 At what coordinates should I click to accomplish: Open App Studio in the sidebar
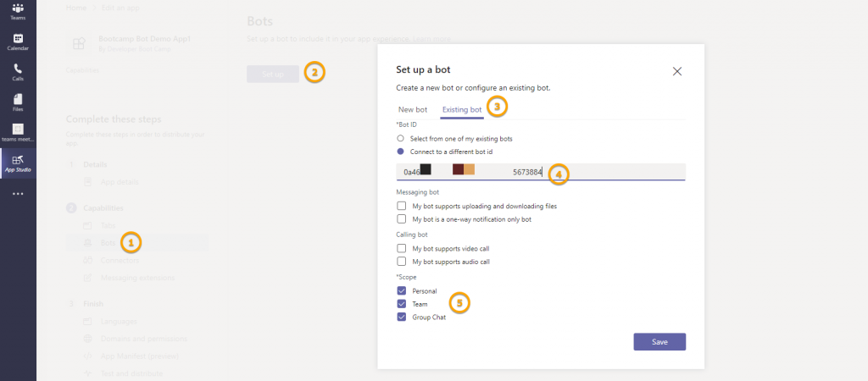pos(18,163)
